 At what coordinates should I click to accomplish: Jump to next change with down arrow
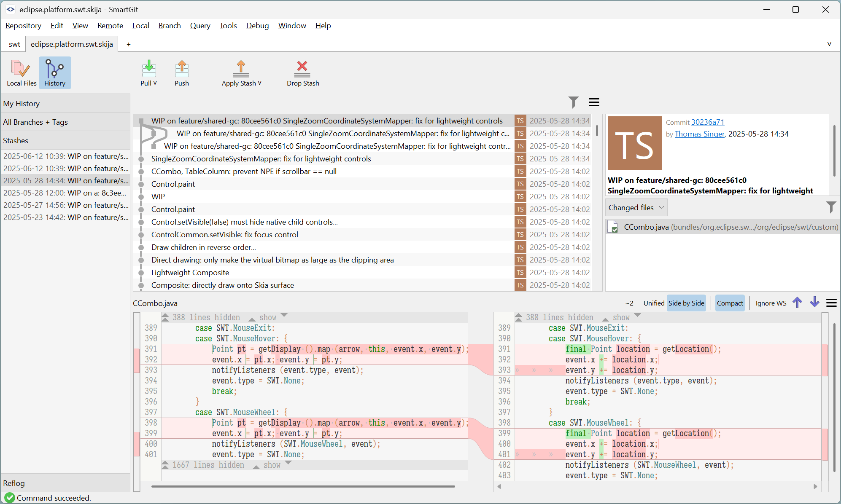tap(814, 303)
